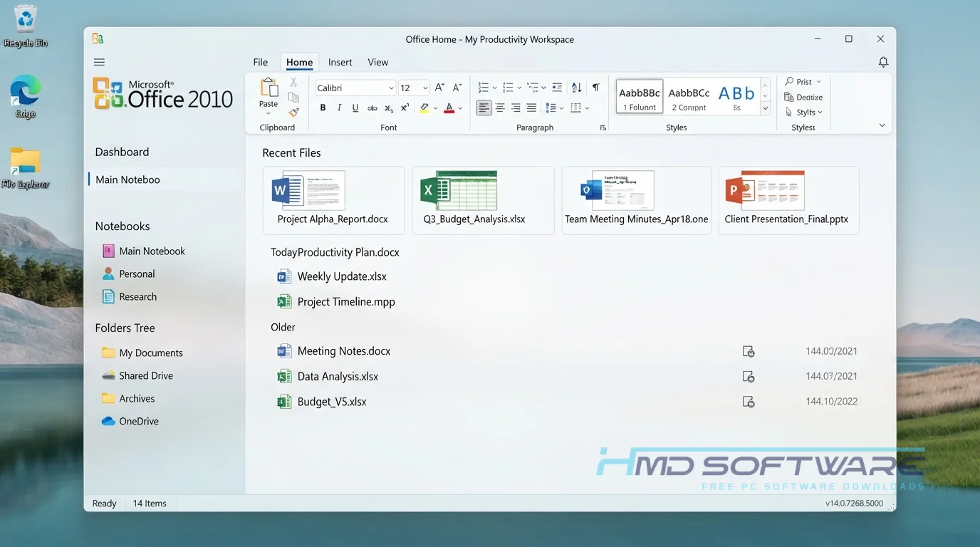Apply the red font color
Image resolution: width=980 pixels, height=547 pixels.
pyautogui.click(x=449, y=108)
